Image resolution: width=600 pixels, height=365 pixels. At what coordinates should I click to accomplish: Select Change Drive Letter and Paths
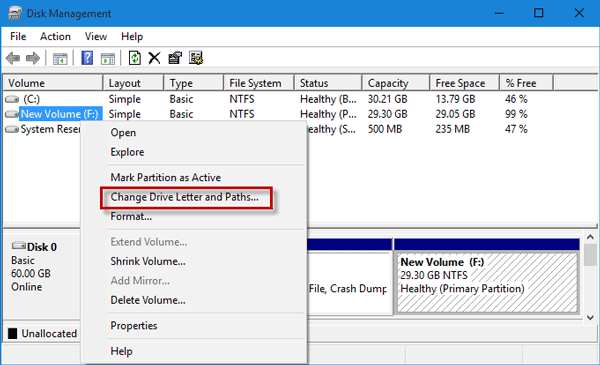click(x=194, y=197)
